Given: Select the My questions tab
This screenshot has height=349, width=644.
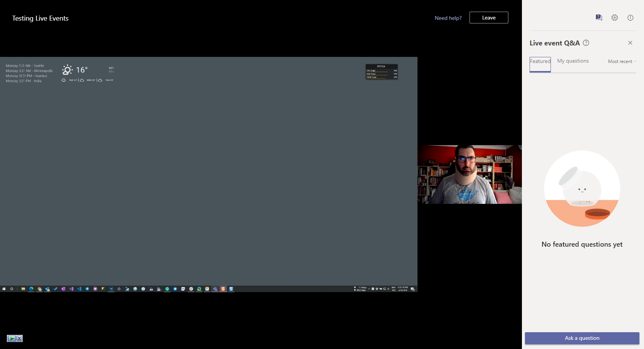Looking at the screenshot, I should click(x=573, y=61).
